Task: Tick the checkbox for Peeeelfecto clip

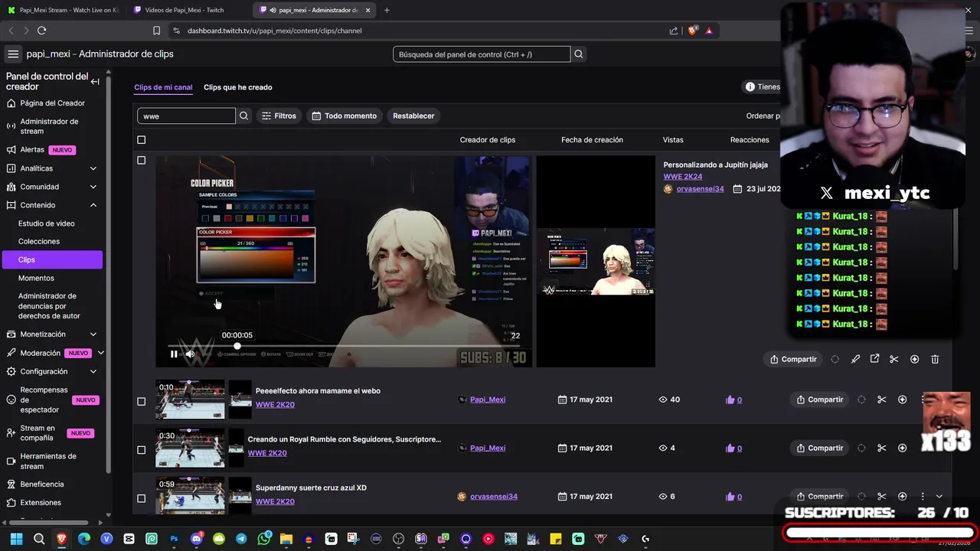Action: click(141, 401)
